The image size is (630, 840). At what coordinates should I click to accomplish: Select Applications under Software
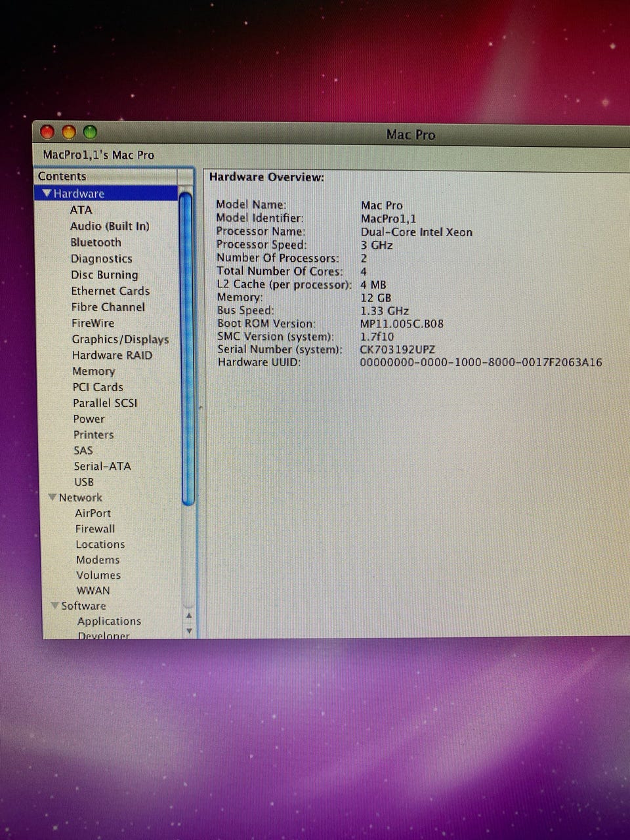pyautogui.click(x=109, y=621)
